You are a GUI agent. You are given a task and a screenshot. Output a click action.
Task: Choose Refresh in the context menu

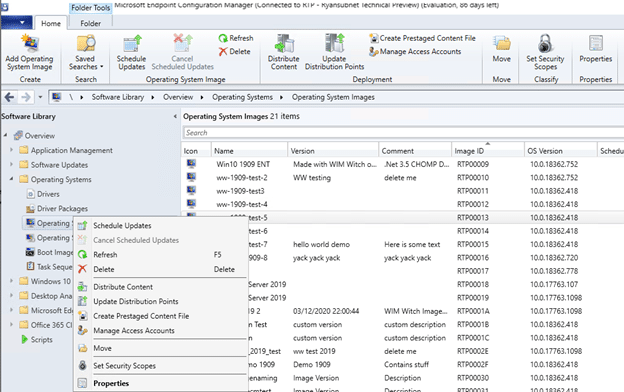(161, 255)
